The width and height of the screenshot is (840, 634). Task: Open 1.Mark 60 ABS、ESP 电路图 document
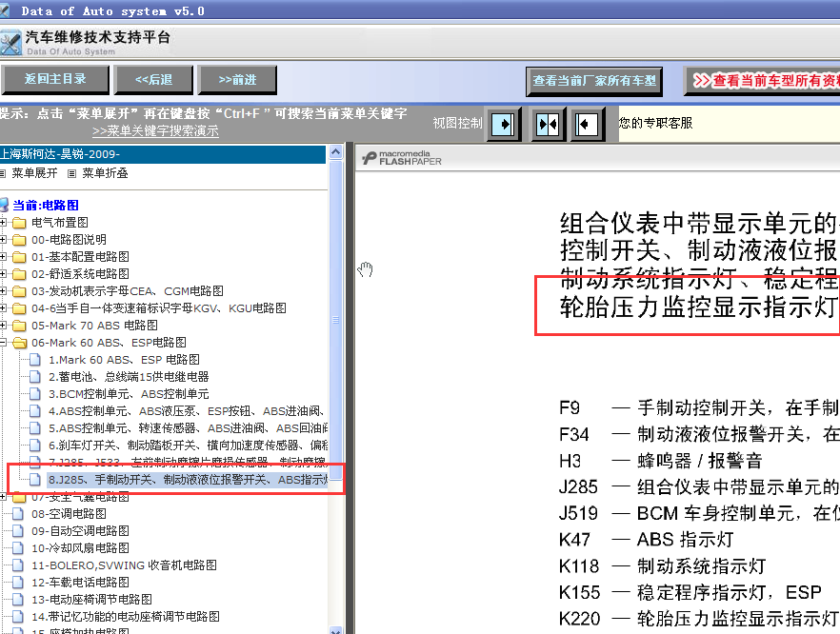(x=124, y=359)
